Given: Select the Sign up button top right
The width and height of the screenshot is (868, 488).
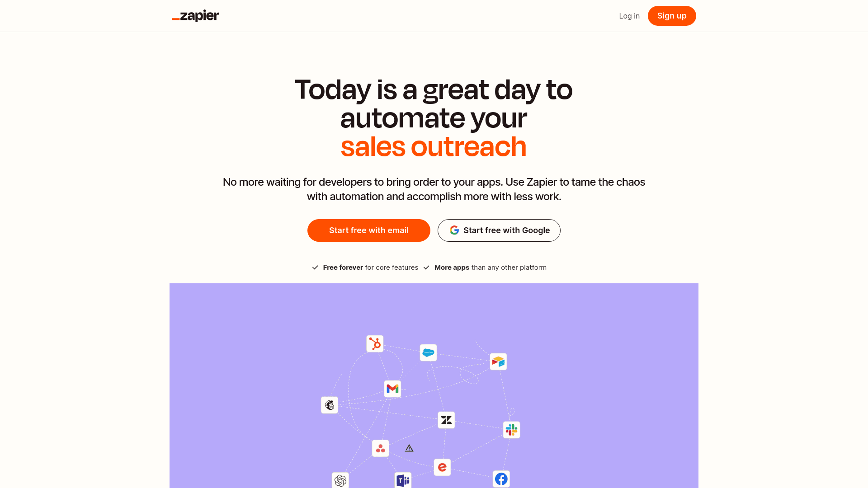Looking at the screenshot, I should tap(672, 15).
